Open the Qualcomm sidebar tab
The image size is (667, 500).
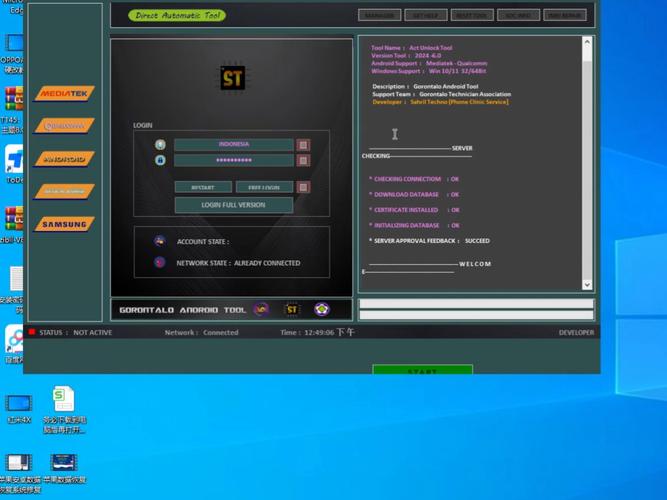click(65, 126)
